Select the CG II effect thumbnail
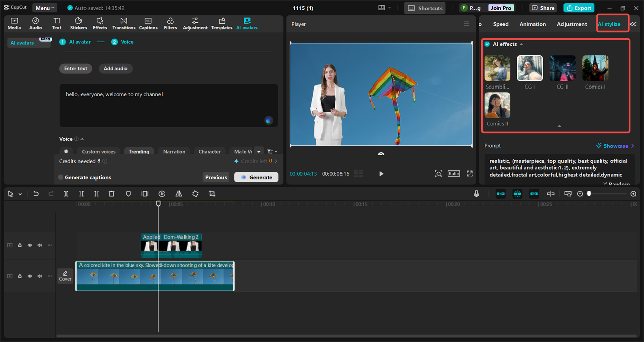The width and height of the screenshot is (644, 342). click(562, 68)
